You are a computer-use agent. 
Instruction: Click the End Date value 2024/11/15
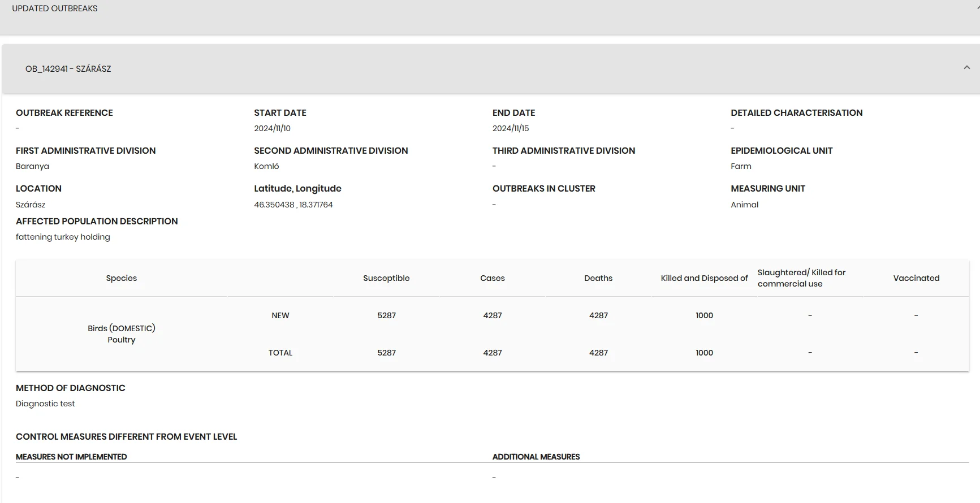(511, 128)
